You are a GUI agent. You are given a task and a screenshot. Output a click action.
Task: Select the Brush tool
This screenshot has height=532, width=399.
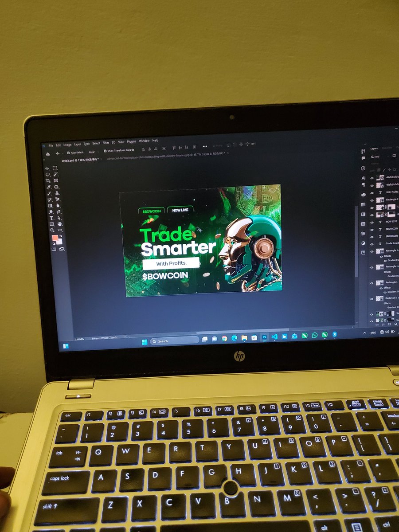(49, 193)
